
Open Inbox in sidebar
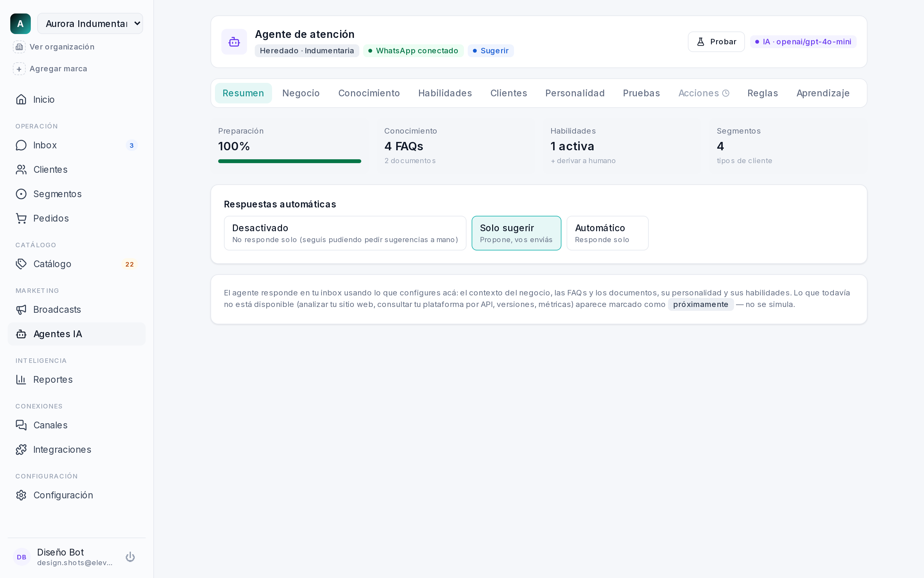tap(76, 145)
